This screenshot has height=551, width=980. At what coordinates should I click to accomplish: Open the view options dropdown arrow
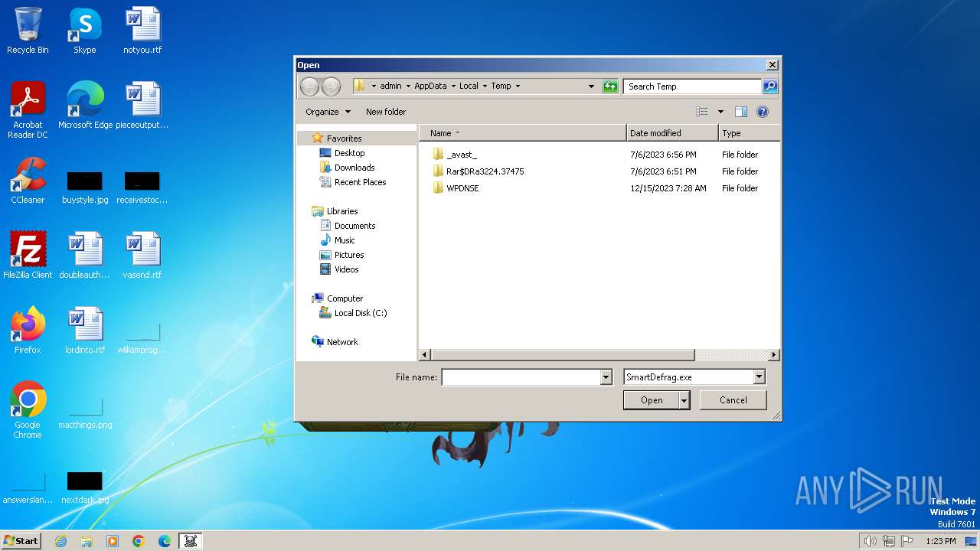point(720,112)
